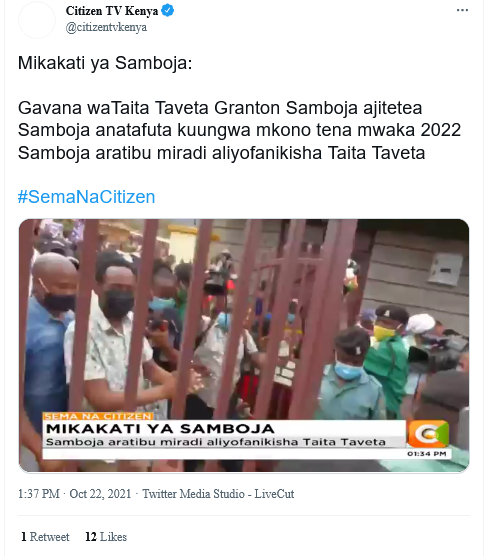Image resolution: width=488 pixels, height=556 pixels.
Task: Click the Citizen TV logo in video
Action: click(x=428, y=433)
